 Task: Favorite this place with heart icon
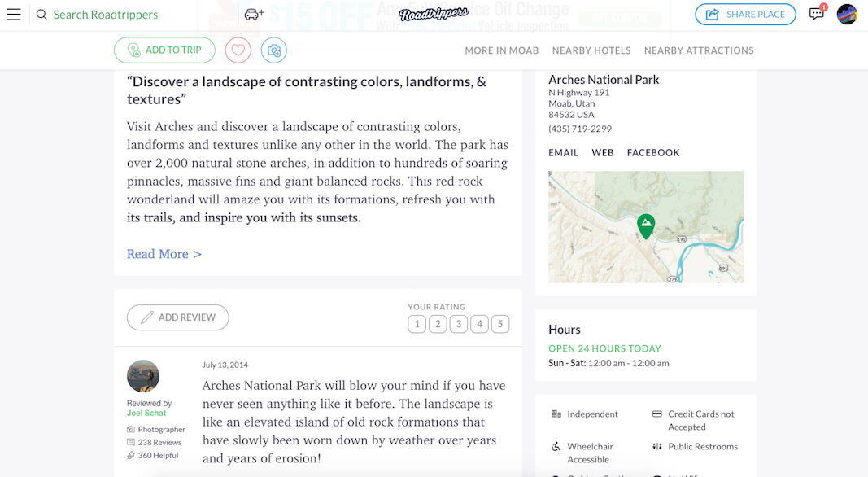tap(238, 50)
